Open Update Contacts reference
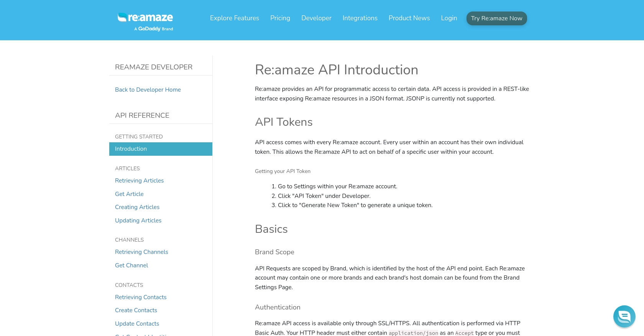Viewport: 644px width, 336px height. click(137, 324)
